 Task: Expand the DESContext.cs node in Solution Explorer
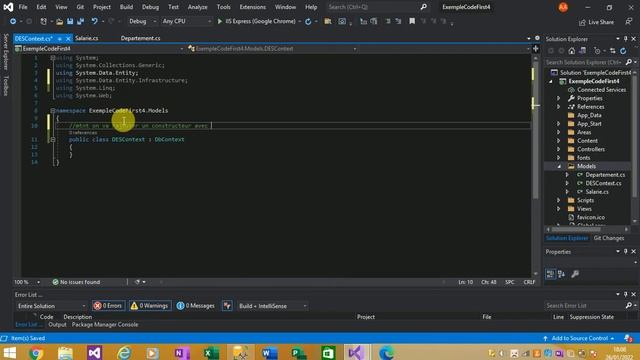tap(567, 183)
